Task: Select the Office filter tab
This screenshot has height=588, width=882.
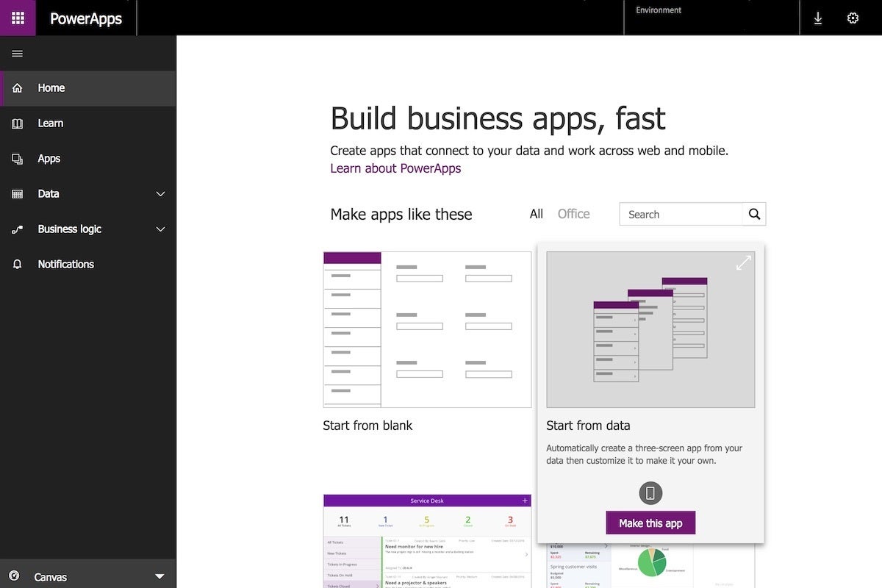Action: (573, 214)
